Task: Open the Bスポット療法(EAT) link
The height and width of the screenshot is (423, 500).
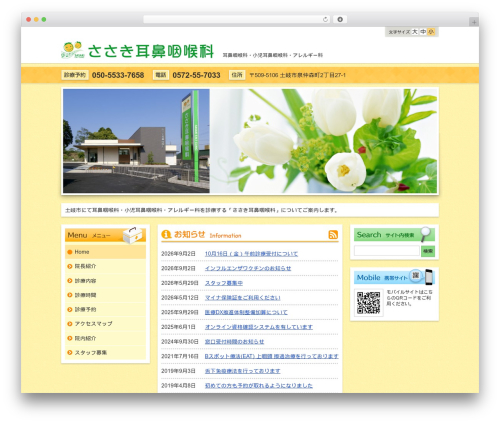Action: tap(271, 356)
